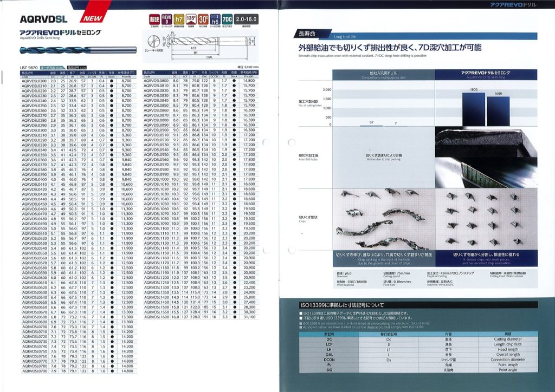Click the SIG row in ISO symbol table

(x=418, y=370)
